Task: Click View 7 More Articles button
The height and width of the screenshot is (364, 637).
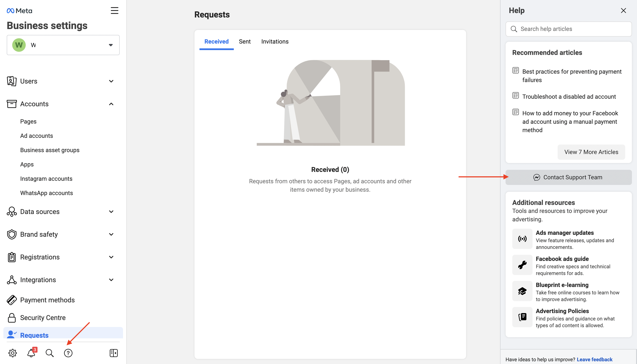Action: [x=591, y=152]
